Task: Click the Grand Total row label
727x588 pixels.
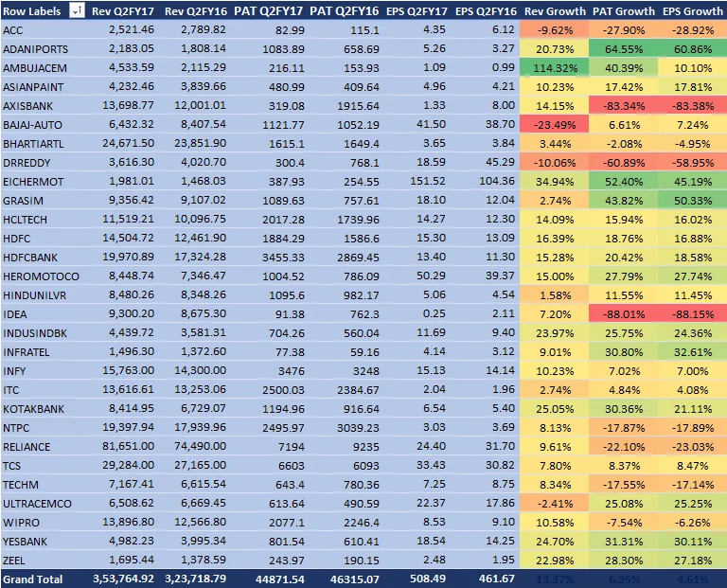Action: [32, 579]
